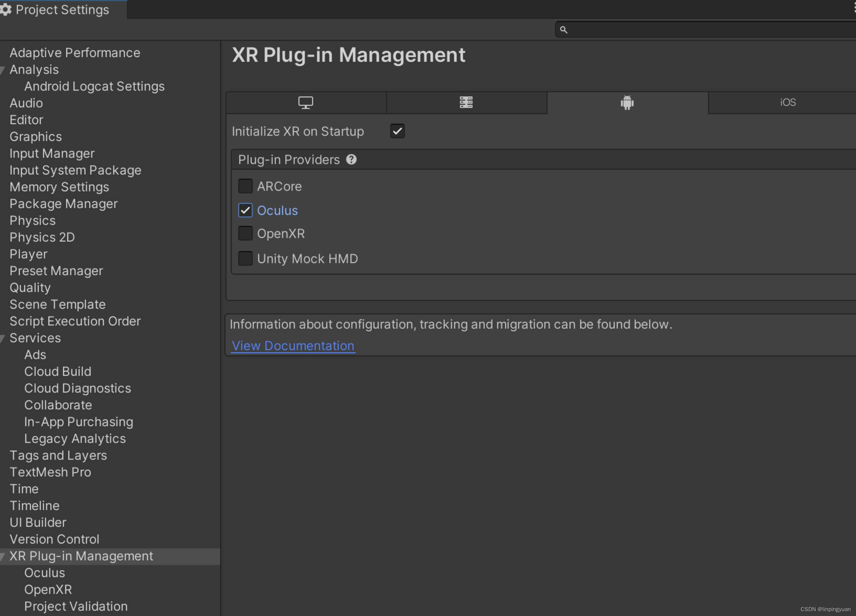The width and height of the screenshot is (856, 616).
Task: Enable Unity Mock HMD checkbox
Action: (x=245, y=259)
